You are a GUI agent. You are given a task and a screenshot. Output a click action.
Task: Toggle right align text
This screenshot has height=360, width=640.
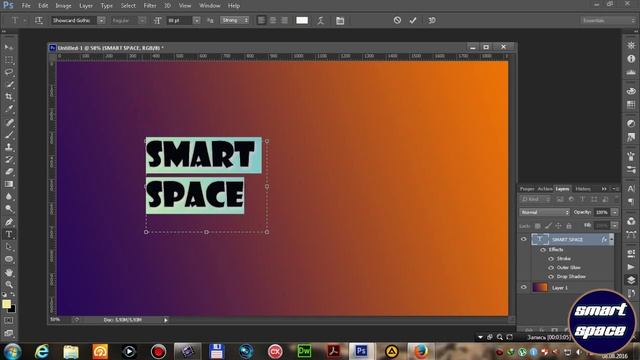(284, 20)
